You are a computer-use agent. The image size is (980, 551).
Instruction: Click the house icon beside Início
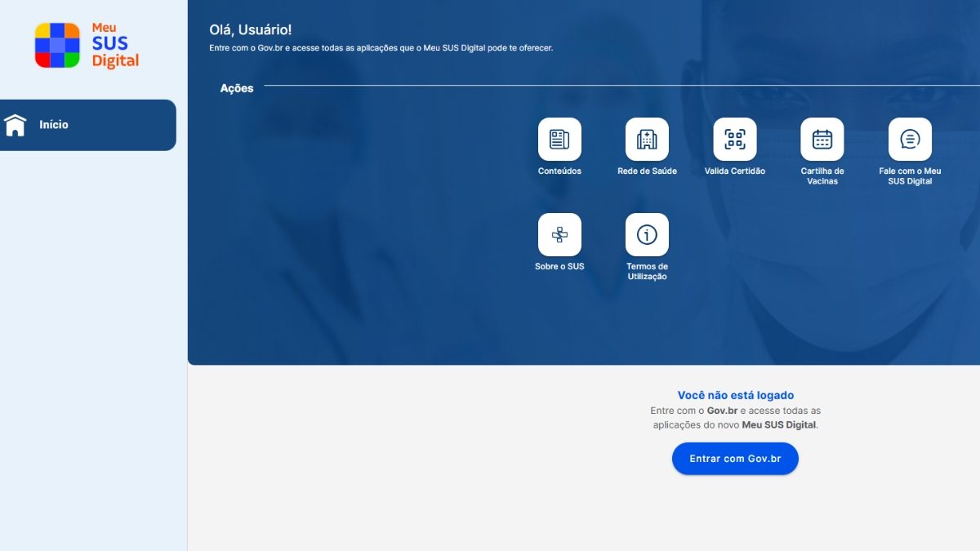[x=16, y=125]
